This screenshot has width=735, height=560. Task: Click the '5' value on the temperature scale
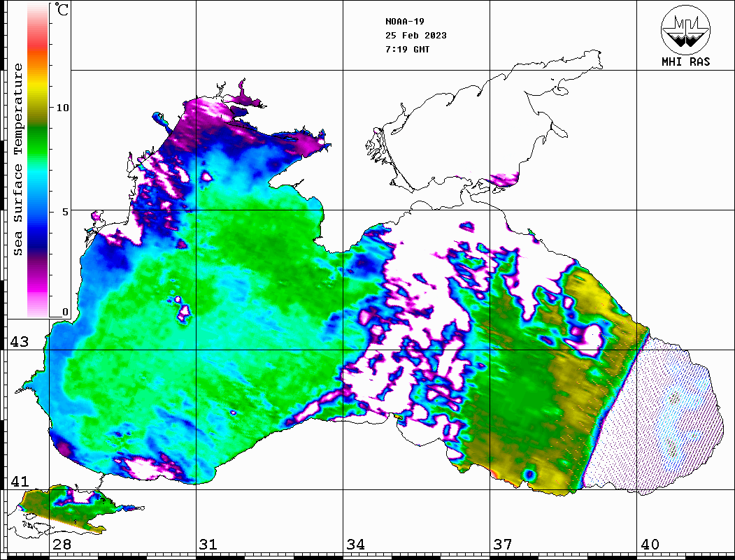click(66, 212)
